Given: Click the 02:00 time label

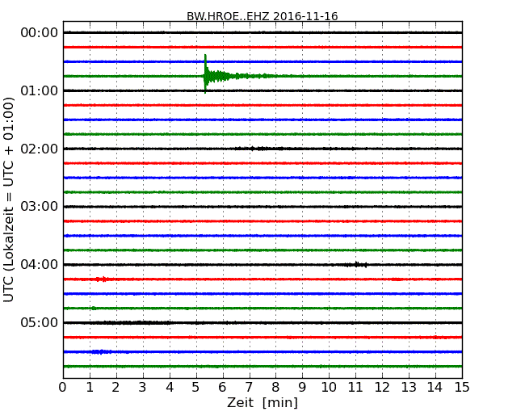Looking at the screenshot, I should tap(40, 149).
